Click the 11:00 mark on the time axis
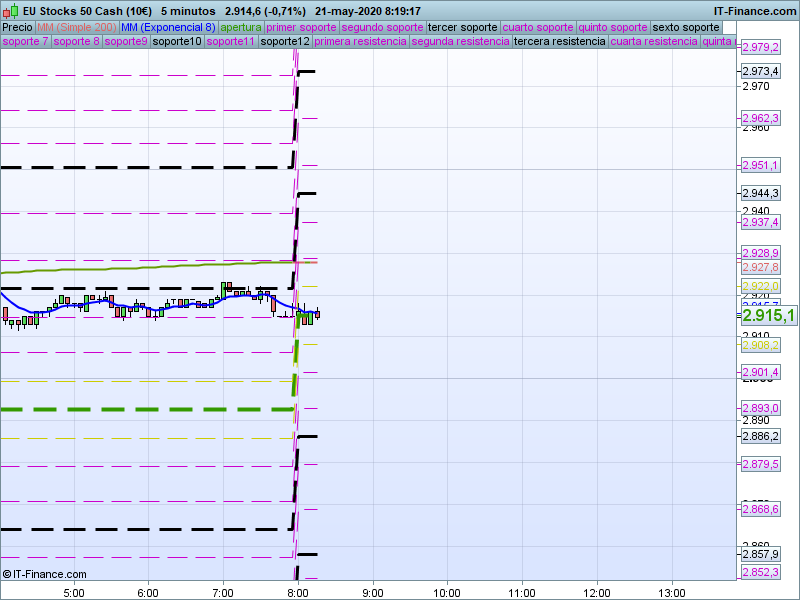 (521, 591)
